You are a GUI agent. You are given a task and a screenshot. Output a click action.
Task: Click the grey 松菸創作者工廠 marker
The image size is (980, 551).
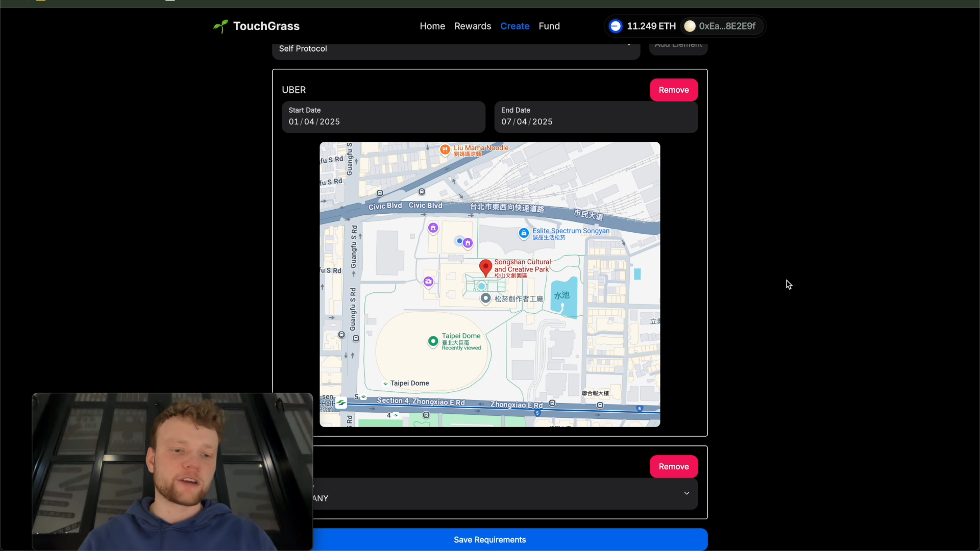coord(485,298)
